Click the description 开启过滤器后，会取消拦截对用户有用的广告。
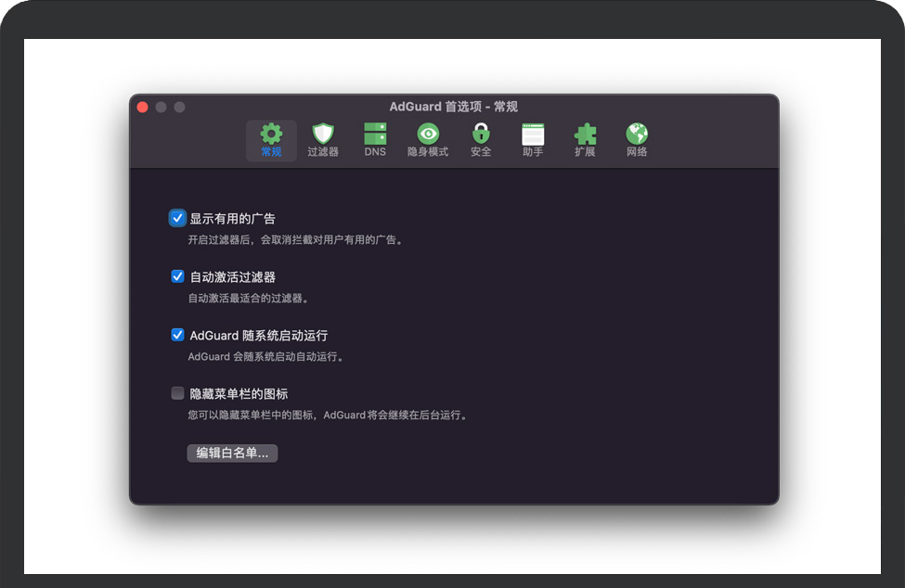 pyautogui.click(x=297, y=240)
